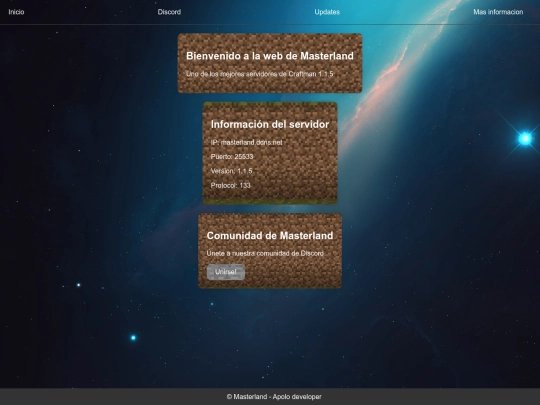Click the 'Versión: 1.1.5' line
Screen dimensions: 540x405
point(231,171)
